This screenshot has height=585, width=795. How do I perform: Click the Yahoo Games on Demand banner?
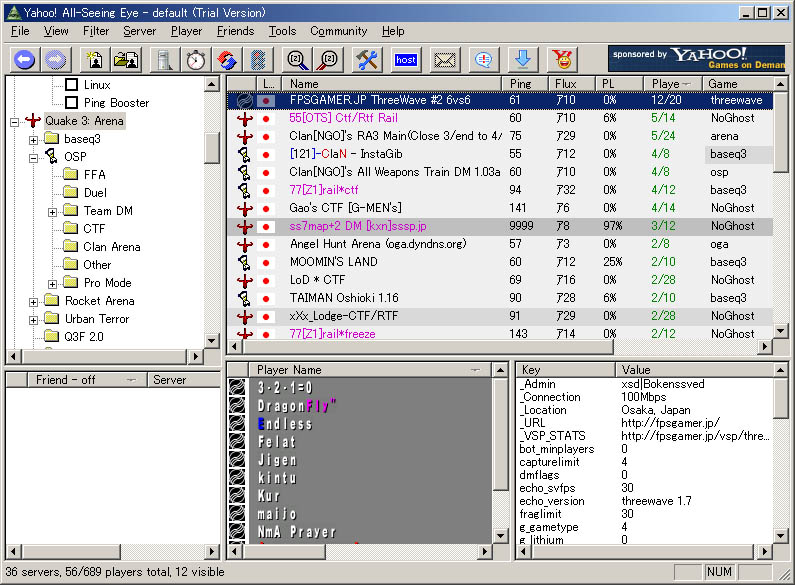[x=696, y=59]
